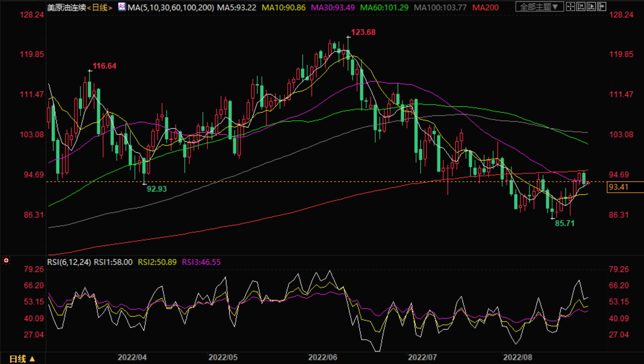Click the RSI1:58.00 legend value
This screenshot has width=644, height=364.
click(113, 262)
